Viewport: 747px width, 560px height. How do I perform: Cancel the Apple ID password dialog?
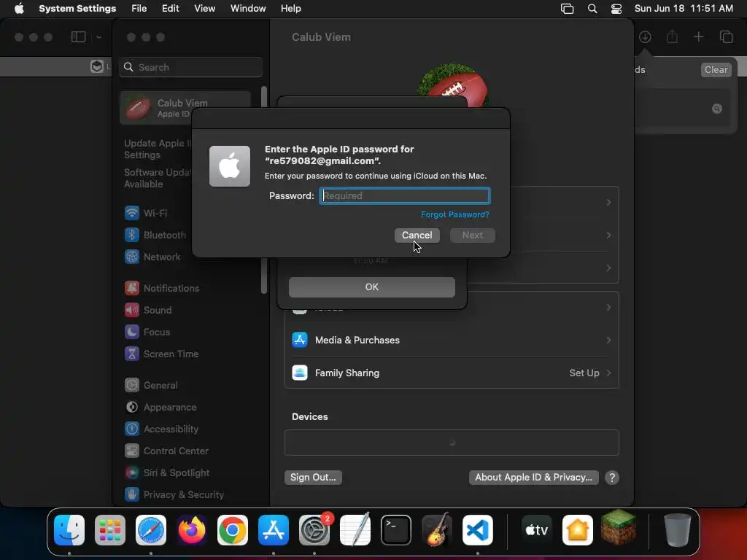pyautogui.click(x=417, y=236)
